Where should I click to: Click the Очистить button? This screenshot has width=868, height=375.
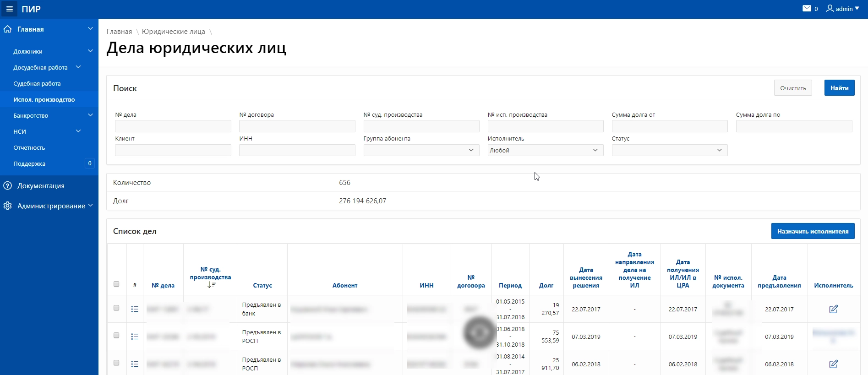[793, 88]
